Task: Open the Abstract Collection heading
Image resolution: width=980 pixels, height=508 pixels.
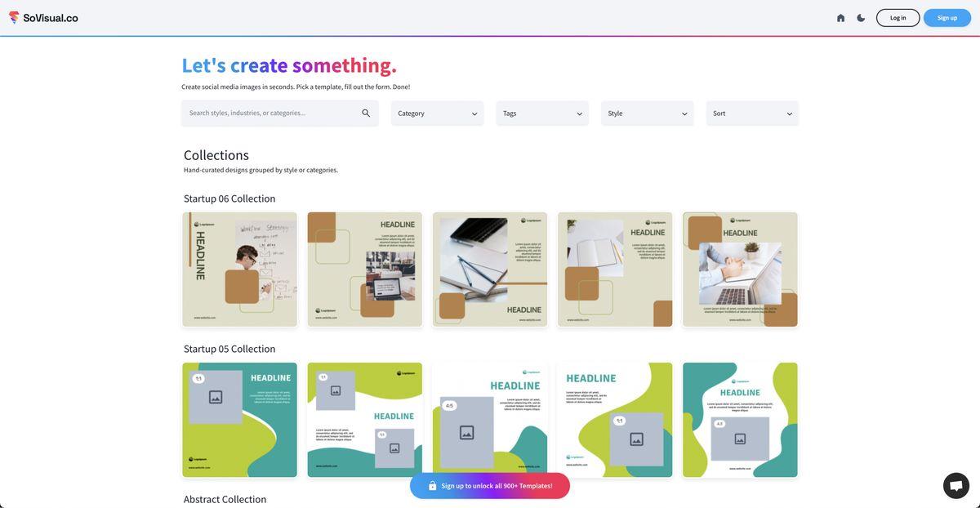Action: 225,499
